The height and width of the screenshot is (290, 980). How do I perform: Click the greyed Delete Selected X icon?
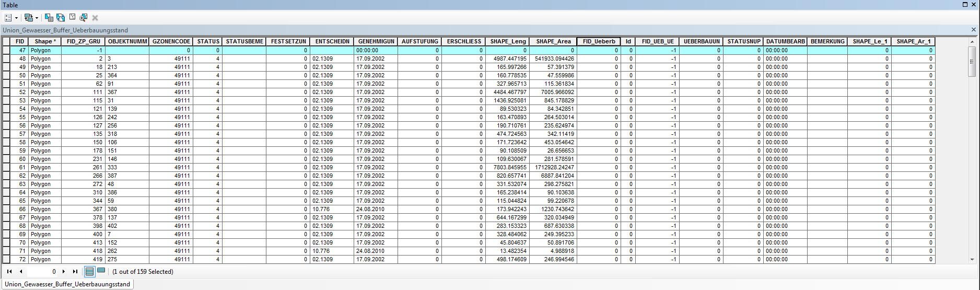95,18
